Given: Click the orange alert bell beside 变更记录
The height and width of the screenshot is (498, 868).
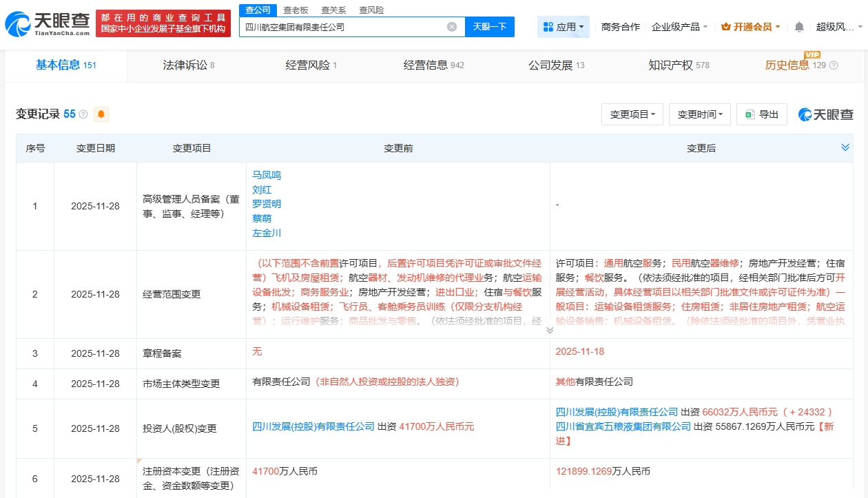Looking at the screenshot, I should [101, 114].
